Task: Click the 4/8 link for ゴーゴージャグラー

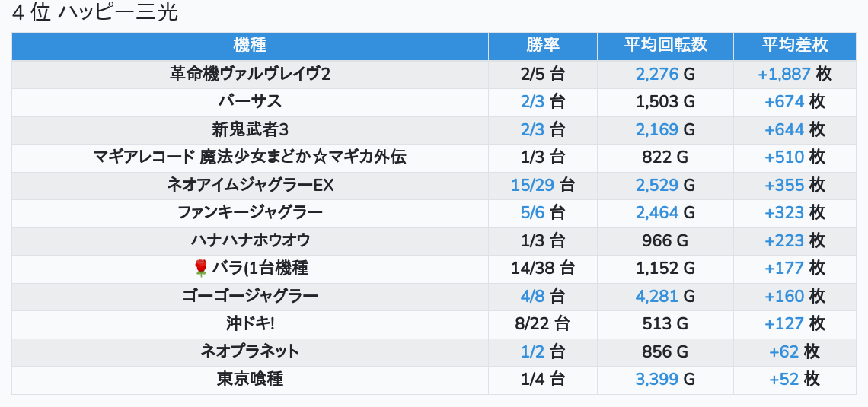Action: click(x=532, y=296)
